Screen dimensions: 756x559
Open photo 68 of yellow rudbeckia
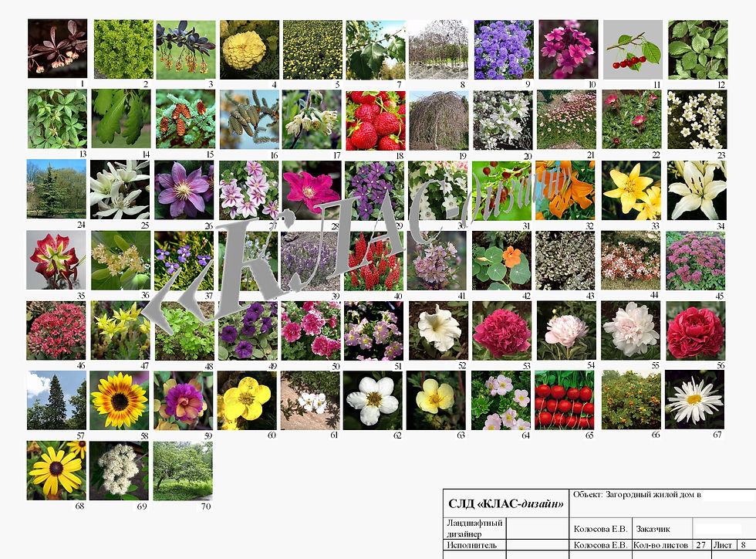tap(56, 471)
